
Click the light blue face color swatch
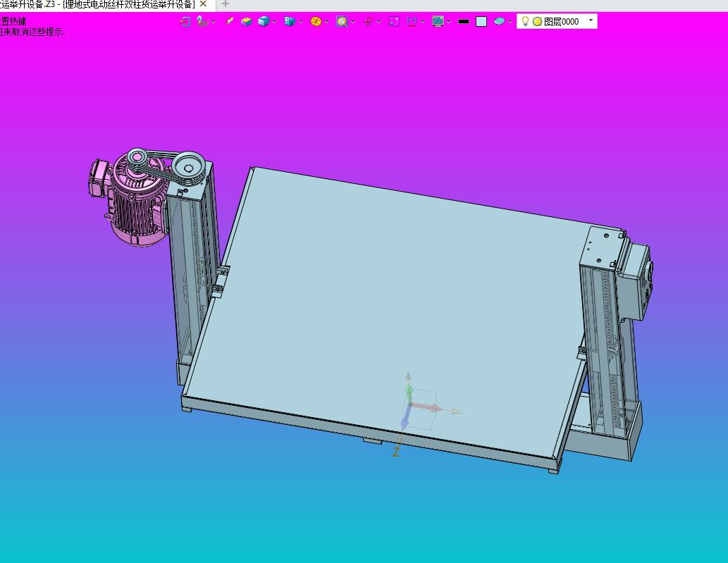point(481,21)
